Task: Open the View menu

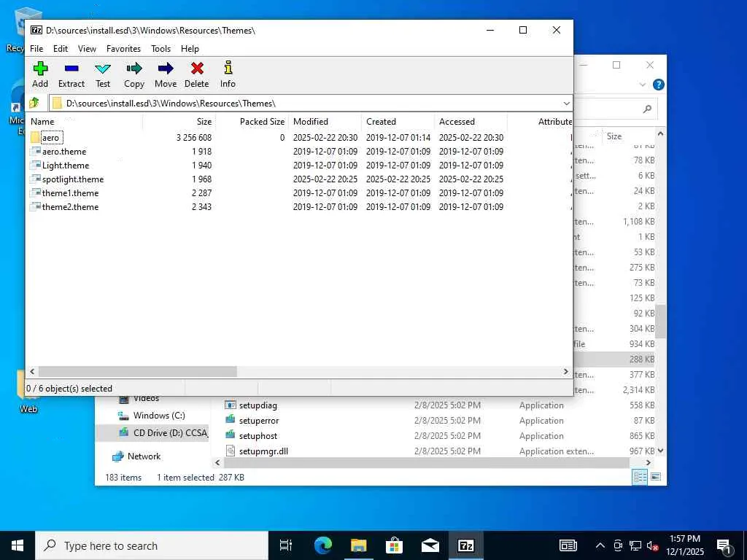Action: coord(87,49)
